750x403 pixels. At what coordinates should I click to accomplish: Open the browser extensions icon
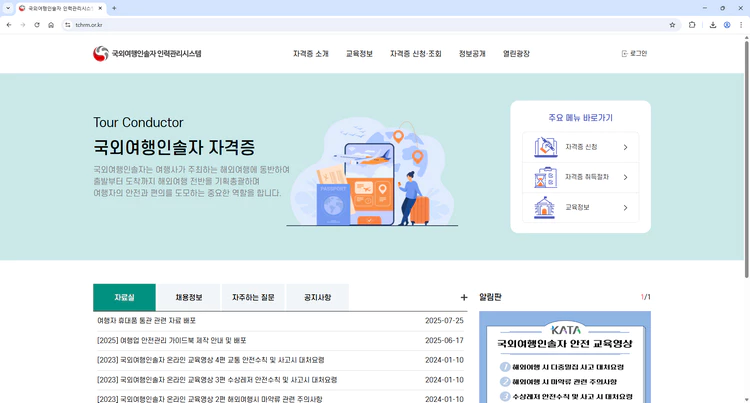pyautogui.click(x=692, y=24)
